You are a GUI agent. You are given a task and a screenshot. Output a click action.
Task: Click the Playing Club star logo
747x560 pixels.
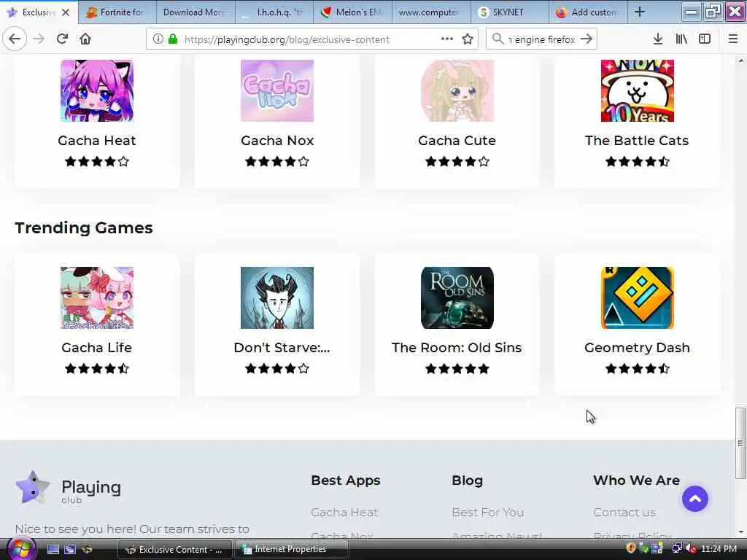(x=32, y=487)
